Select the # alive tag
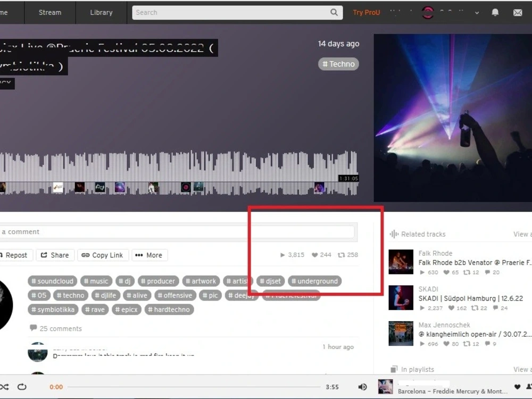Viewport: 532px width, 399px height. [x=137, y=295]
